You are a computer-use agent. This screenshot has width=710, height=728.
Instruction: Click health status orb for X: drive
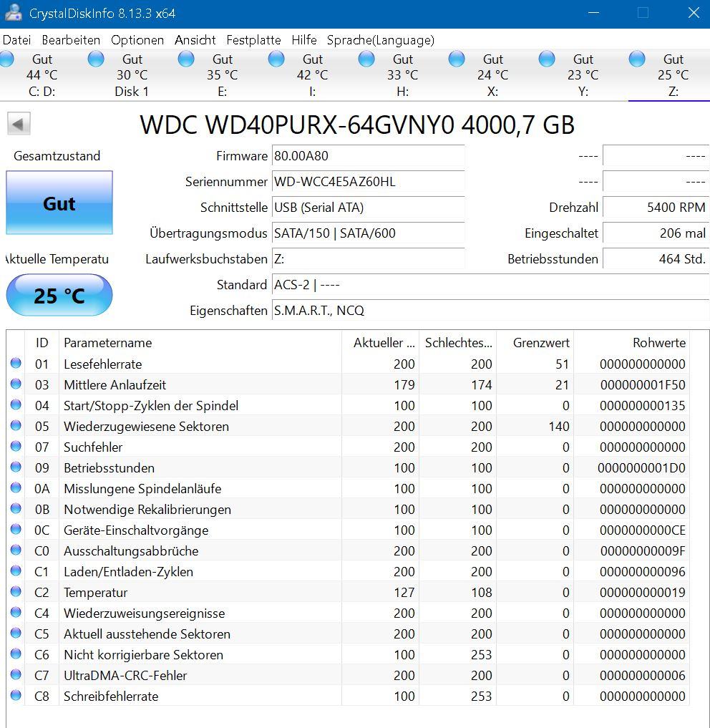457,59
